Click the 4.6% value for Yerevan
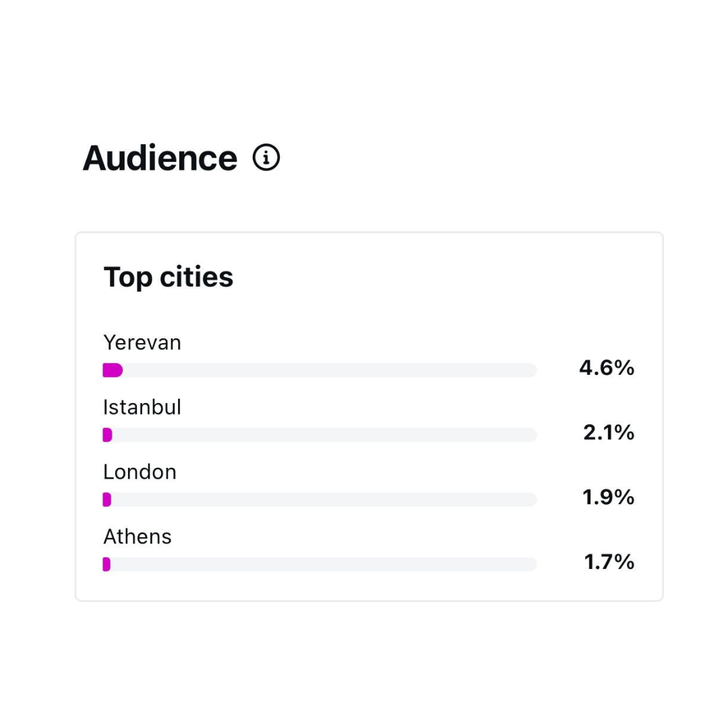Screen dimensions: 728x728 pyautogui.click(x=607, y=368)
